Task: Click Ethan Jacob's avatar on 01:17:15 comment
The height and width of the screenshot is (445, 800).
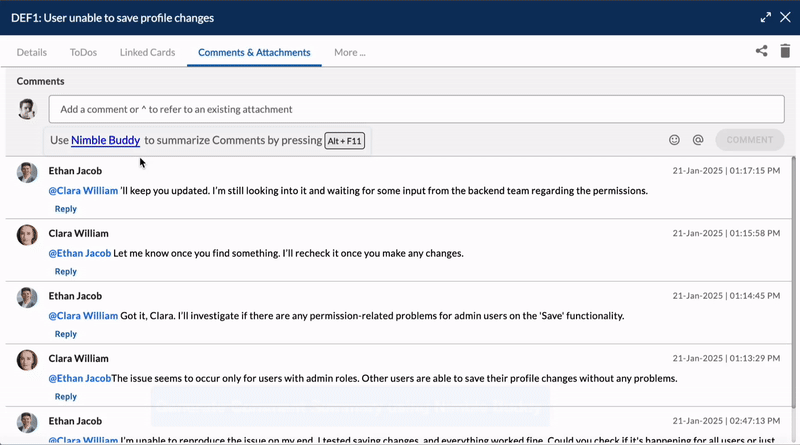Action: [x=27, y=172]
